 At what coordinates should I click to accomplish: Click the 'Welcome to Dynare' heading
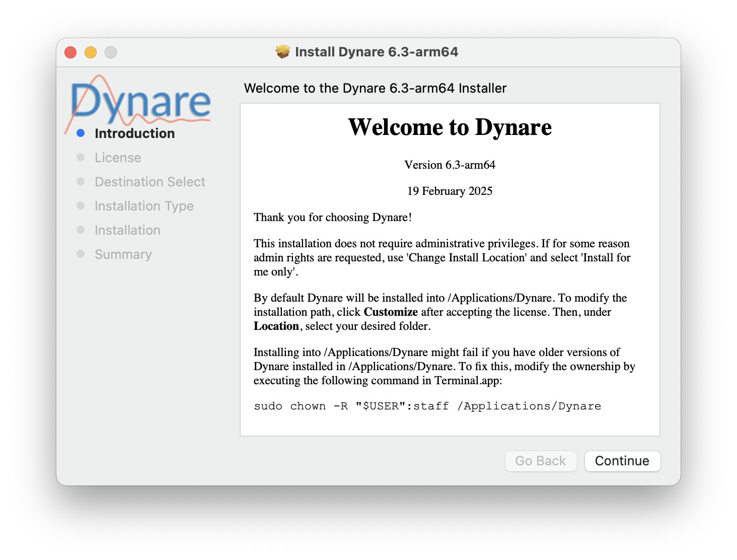pos(450,127)
